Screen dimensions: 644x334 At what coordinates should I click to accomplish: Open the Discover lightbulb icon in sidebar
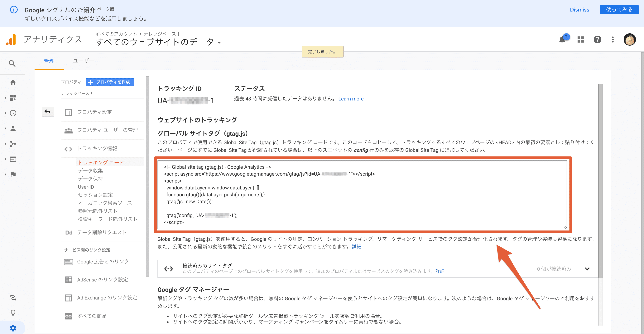[13, 313]
